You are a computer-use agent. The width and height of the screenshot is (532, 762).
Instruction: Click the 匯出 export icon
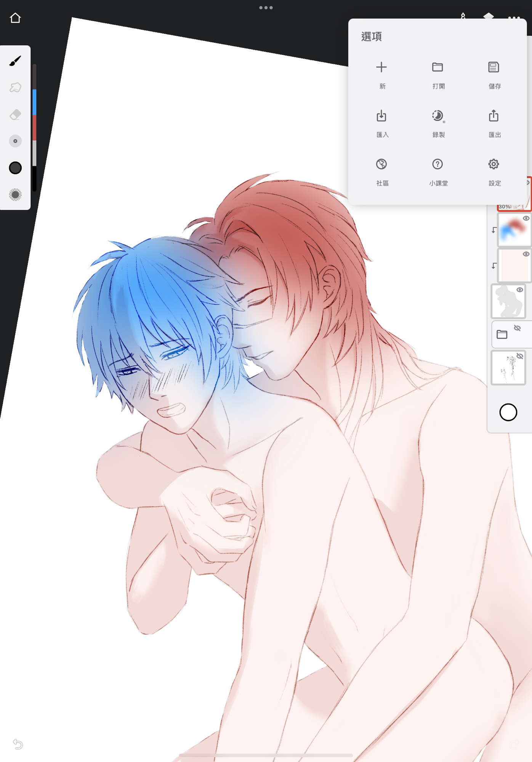[x=494, y=116]
